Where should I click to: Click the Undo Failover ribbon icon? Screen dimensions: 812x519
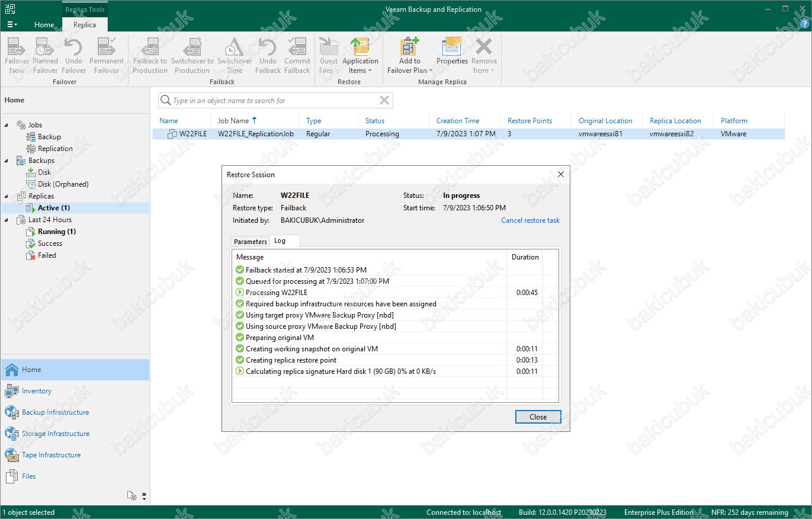point(73,56)
